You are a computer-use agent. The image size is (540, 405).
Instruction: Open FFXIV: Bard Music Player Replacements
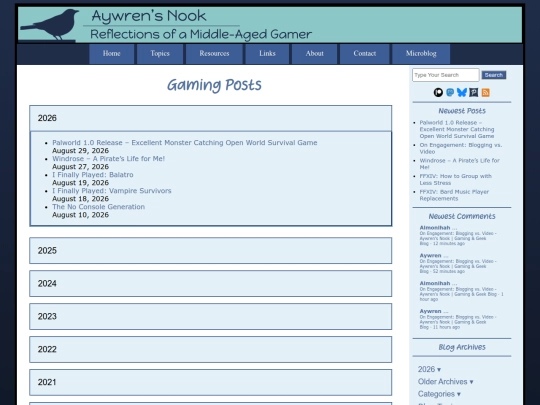coord(454,195)
